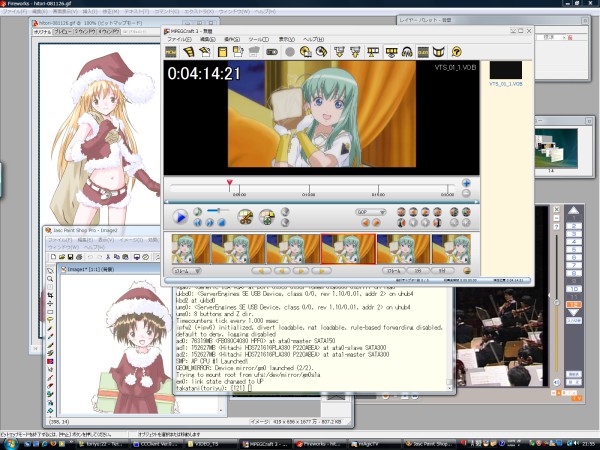Click the gray zoom-out minus on the timeline
The image size is (600, 450).
point(466,193)
